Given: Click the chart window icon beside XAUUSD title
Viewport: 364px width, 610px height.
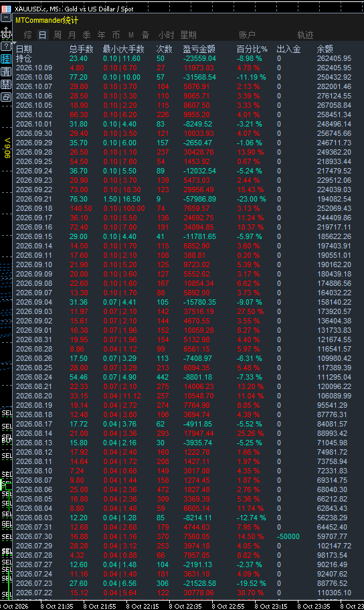Looking at the screenshot, I should pos(6,9).
